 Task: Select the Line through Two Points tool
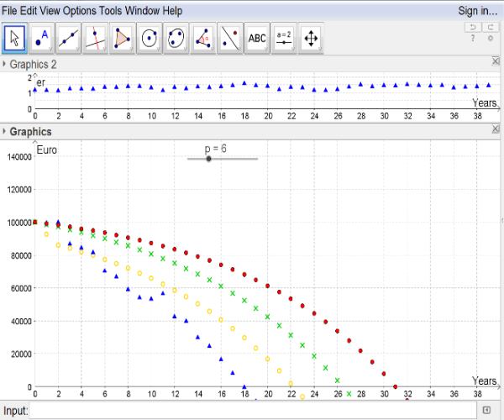(69, 39)
